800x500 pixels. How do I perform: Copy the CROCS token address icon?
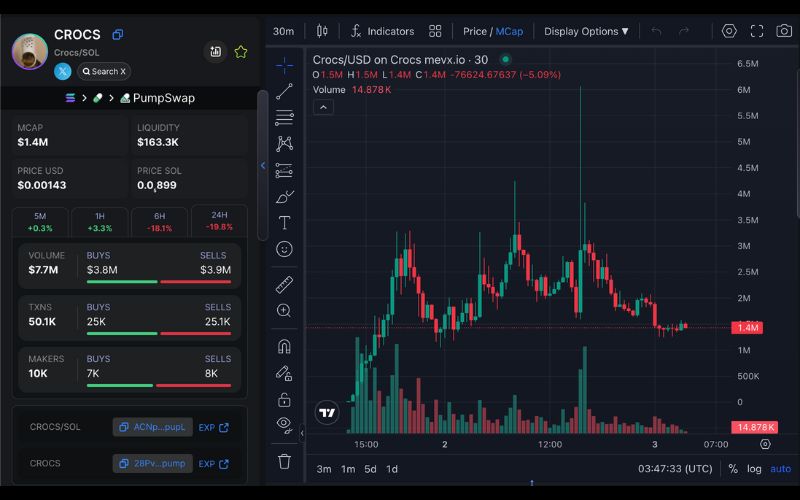coord(118,35)
